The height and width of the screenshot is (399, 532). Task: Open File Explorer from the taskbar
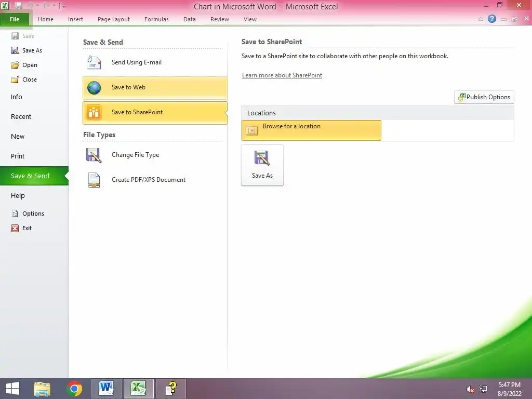tap(42, 389)
